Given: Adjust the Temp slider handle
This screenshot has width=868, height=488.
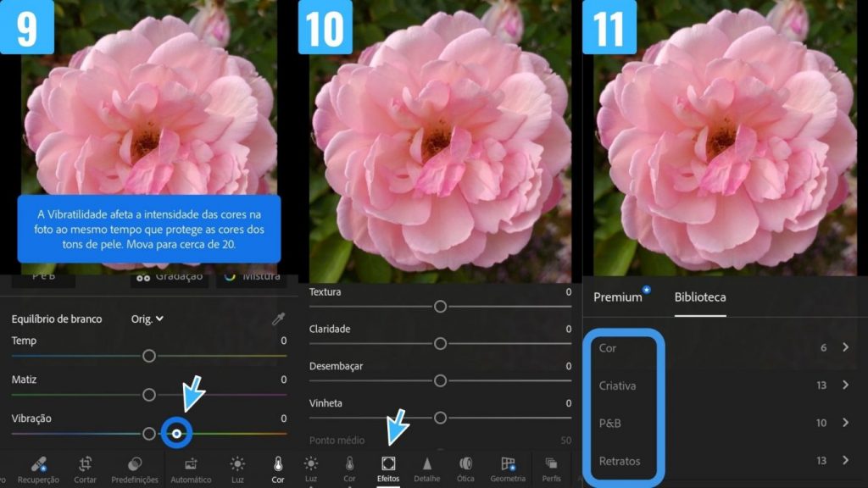Looking at the screenshot, I should click(x=149, y=356).
